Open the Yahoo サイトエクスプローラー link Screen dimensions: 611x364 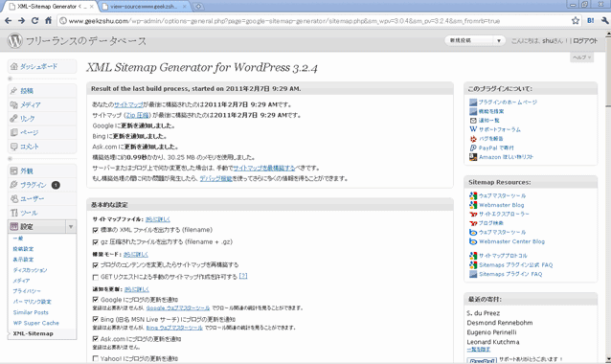(504, 214)
